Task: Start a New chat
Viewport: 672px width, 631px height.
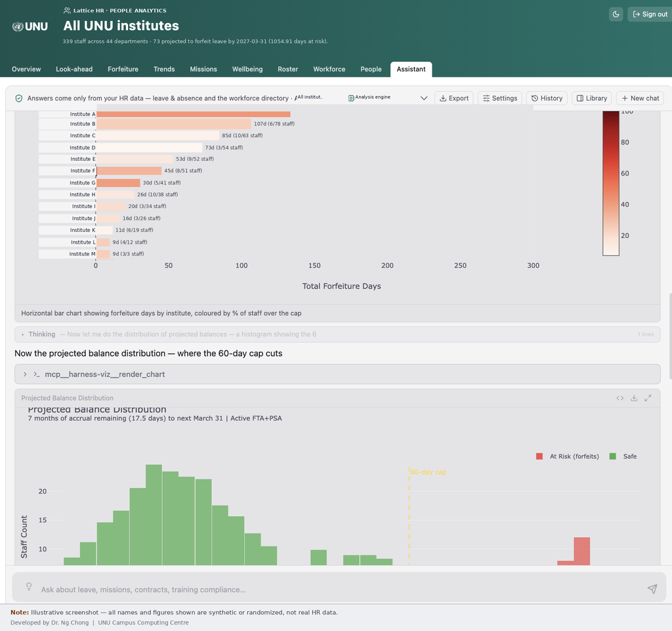Action: tap(640, 98)
